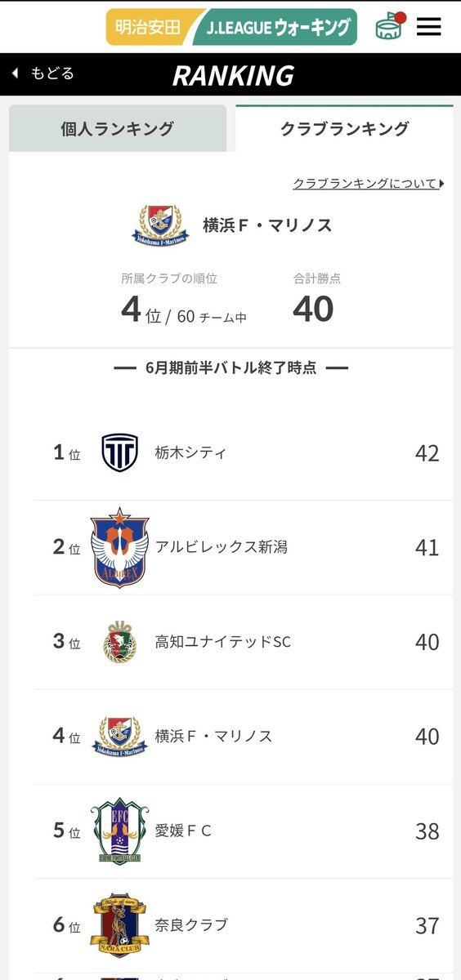Tap 横浜Ｆ・マリノス name in rank four row
Viewport: 461px width, 980px height.
coord(214,737)
